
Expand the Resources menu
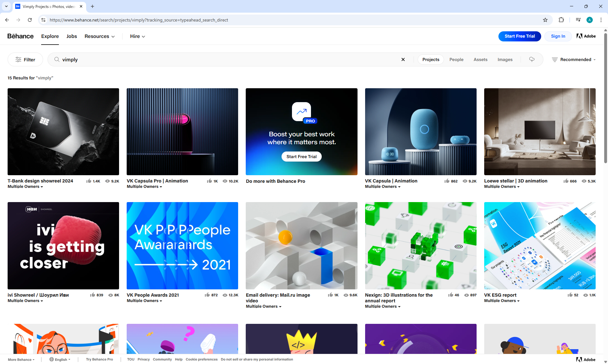99,36
